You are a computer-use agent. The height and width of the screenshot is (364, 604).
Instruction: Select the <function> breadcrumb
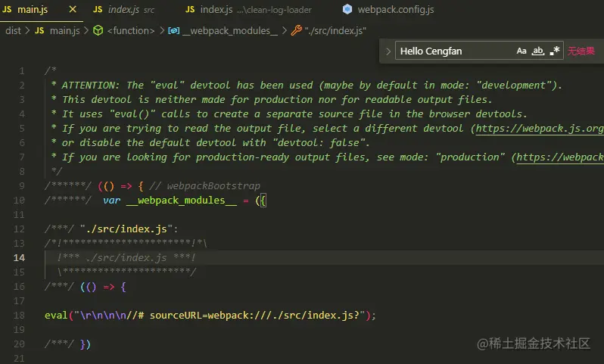(x=131, y=31)
